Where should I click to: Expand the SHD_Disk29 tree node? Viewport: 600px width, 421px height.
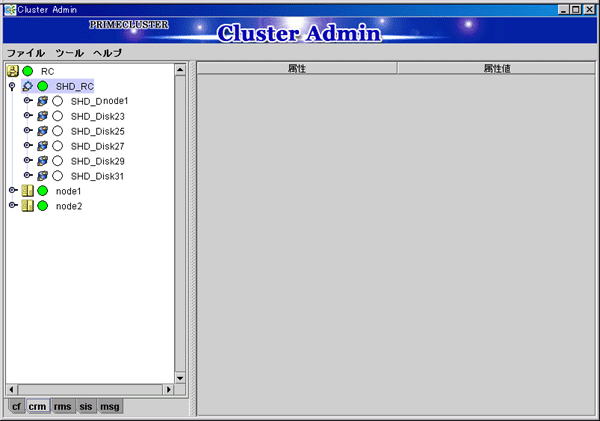tap(28, 160)
